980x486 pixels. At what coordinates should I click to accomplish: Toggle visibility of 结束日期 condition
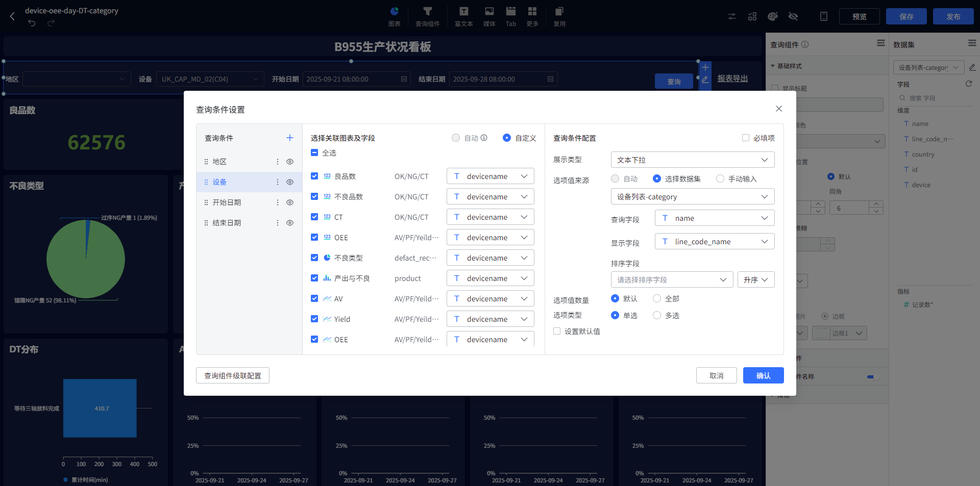(290, 223)
